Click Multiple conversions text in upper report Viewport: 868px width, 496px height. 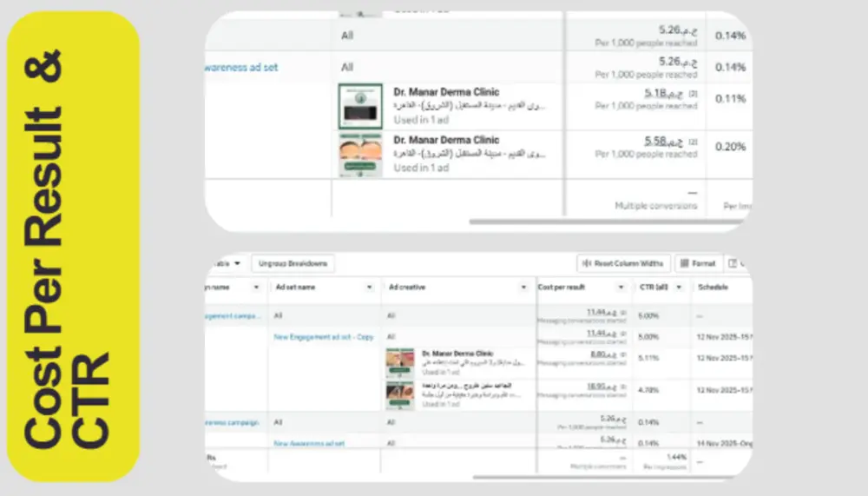tap(656, 206)
